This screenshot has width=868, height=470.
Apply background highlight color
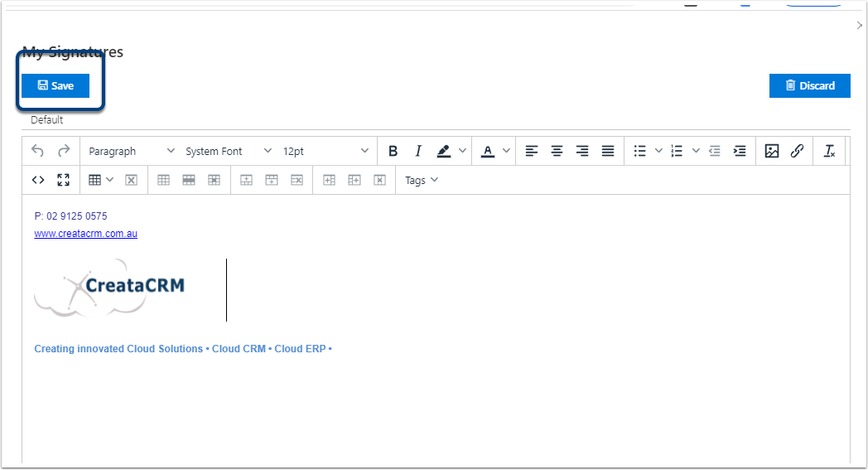coord(443,151)
